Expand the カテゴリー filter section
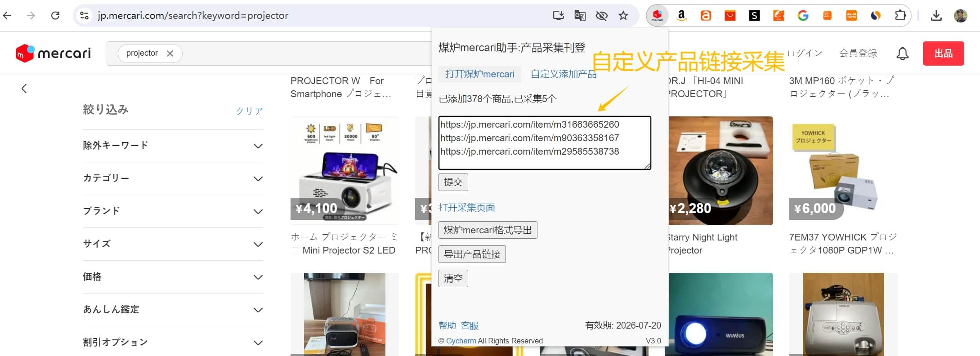Screen dimensions: 980x356 (173, 178)
